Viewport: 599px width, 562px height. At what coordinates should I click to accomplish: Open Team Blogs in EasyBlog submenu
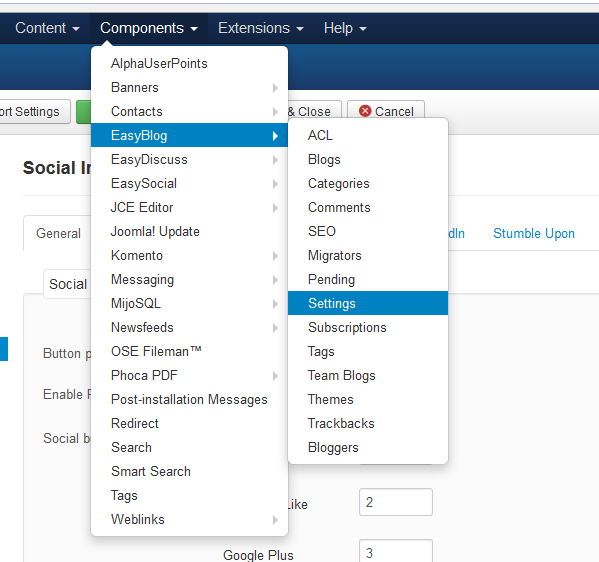point(368,376)
